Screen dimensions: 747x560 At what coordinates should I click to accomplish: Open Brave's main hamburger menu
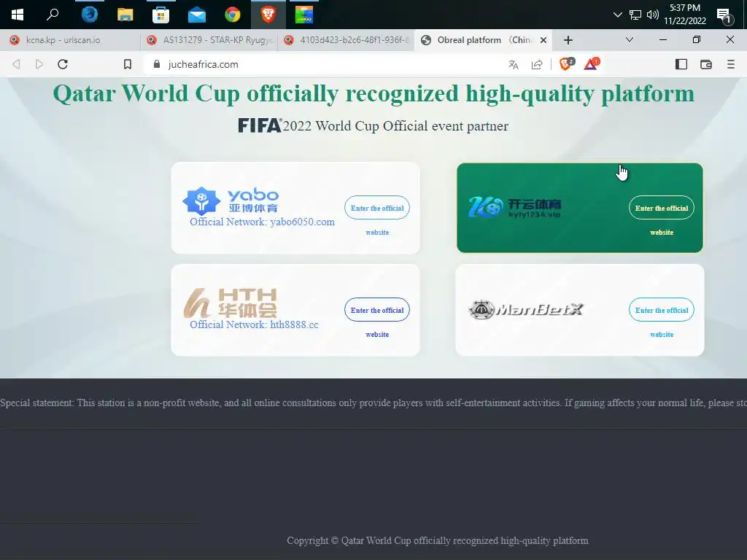pos(731,64)
